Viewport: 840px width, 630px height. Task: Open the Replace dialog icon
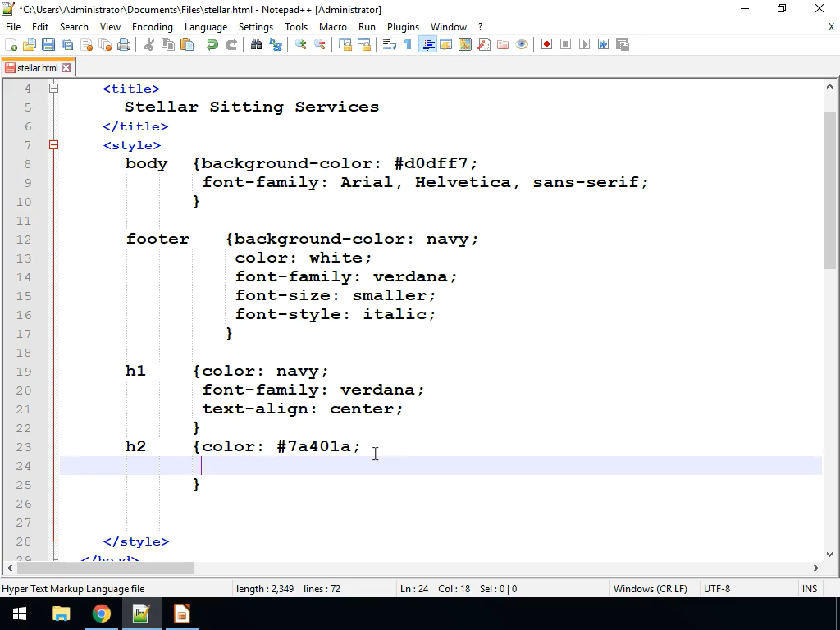point(276,44)
